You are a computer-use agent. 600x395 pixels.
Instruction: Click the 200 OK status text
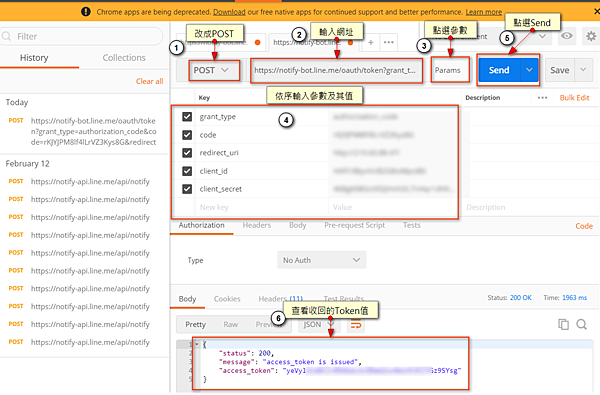click(x=520, y=297)
